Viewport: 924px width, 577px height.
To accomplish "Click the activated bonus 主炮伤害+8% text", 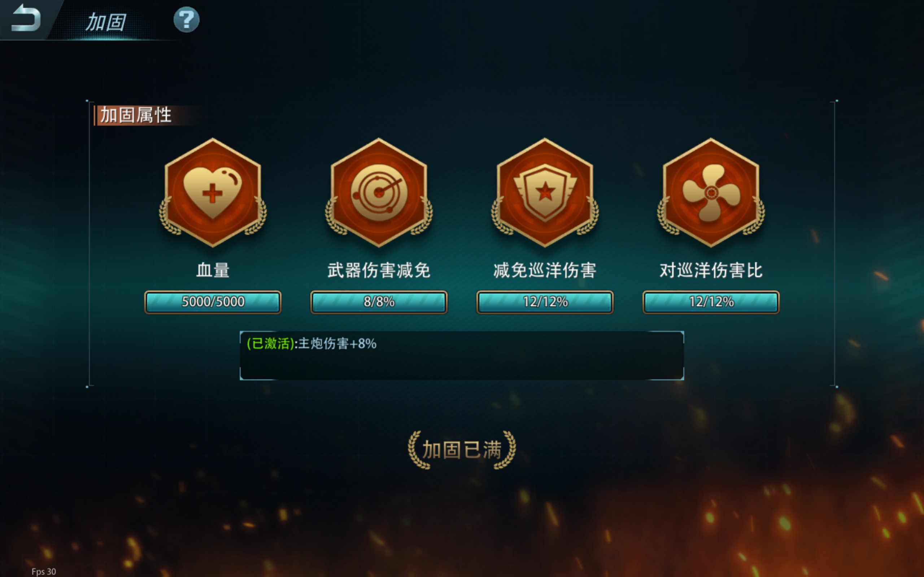I will [337, 344].
